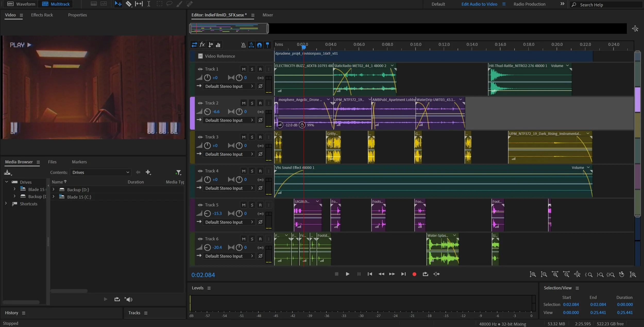The image size is (644, 327).
Task: Select the Razor tool in top toolbar
Action: pyautogui.click(x=129, y=4)
